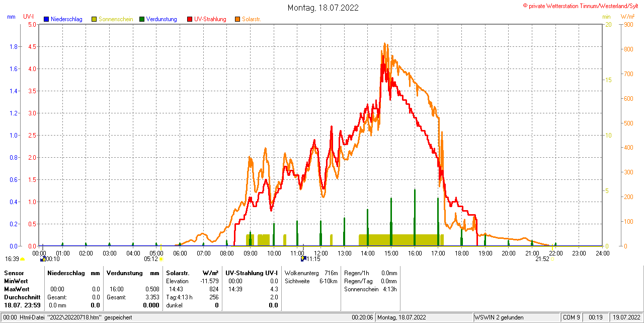Click the UV maximum value 4.3
The width and height of the screenshot is (644, 323).
pos(274,289)
